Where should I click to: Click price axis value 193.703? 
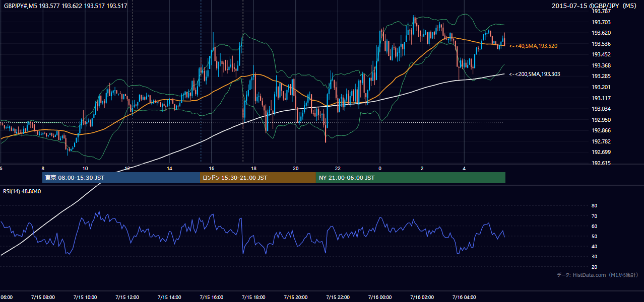click(601, 22)
